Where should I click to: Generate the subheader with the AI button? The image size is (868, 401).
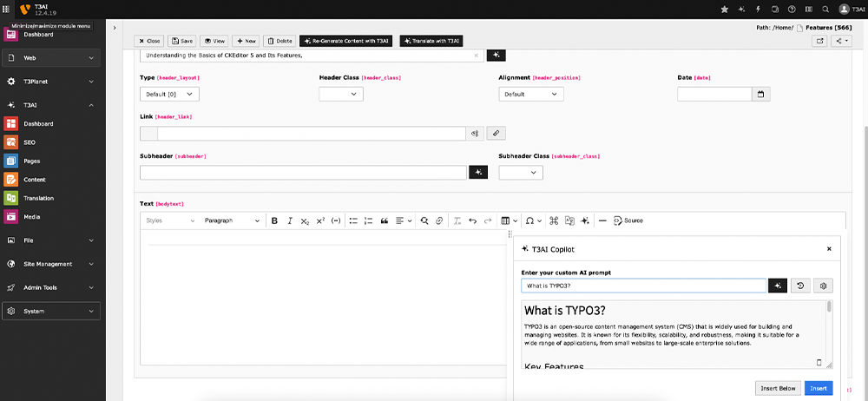tap(477, 173)
